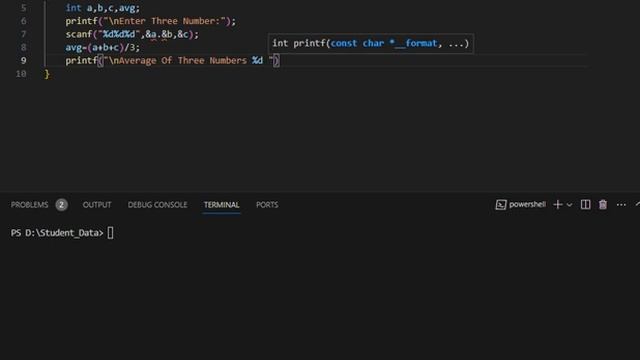Click inside terminal prompt PS D:\Student_Data>
The image size is (640, 360).
click(x=57, y=233)
